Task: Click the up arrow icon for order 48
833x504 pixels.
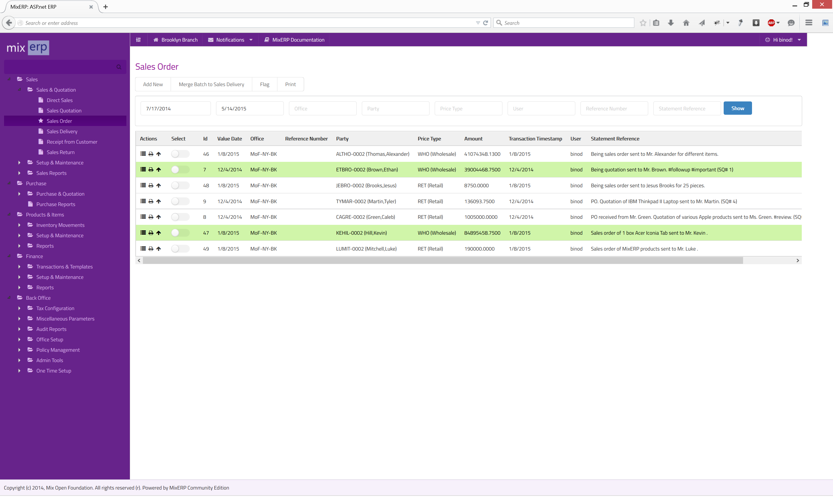Action: tap(159, 186)
